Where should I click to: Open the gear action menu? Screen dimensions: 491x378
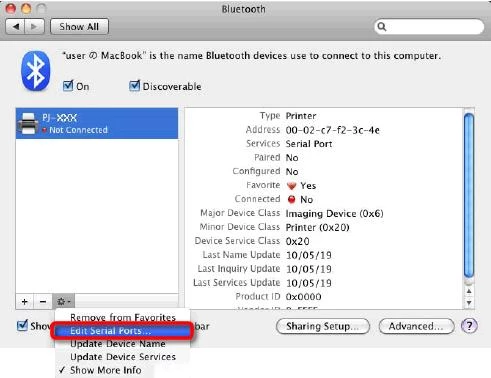click(x=63, y=302)
